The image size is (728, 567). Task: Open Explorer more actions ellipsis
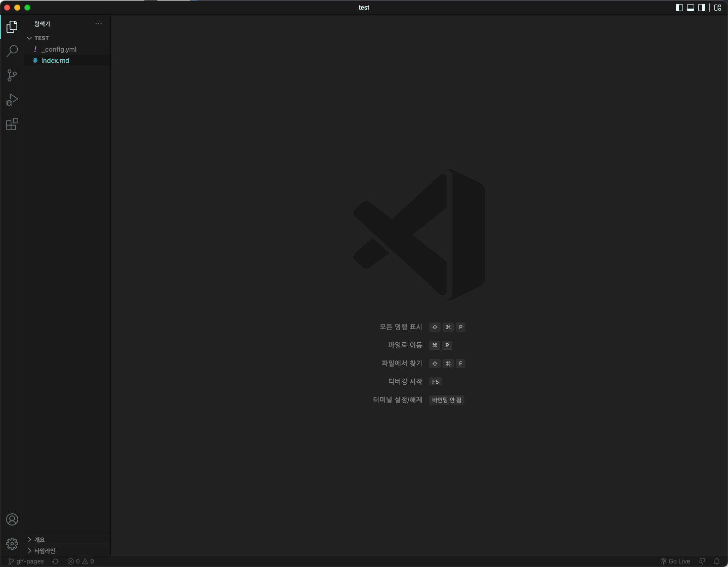[99, 24]
